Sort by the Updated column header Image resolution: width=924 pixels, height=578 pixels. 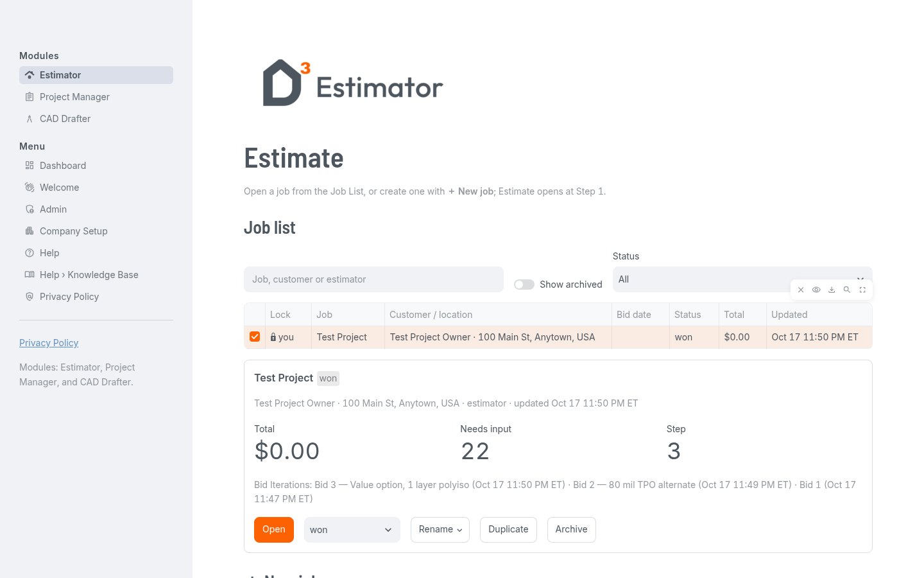point(819,315)
